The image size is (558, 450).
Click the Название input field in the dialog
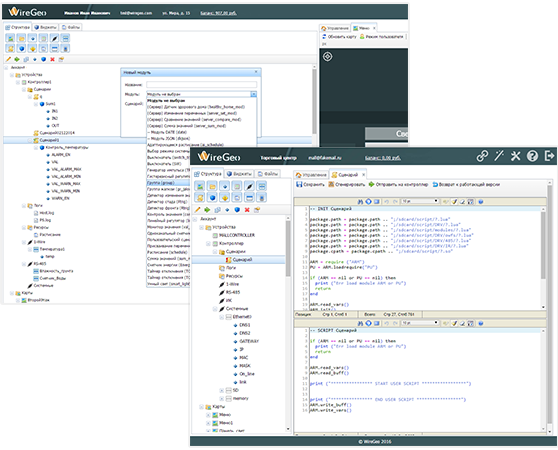201,85
